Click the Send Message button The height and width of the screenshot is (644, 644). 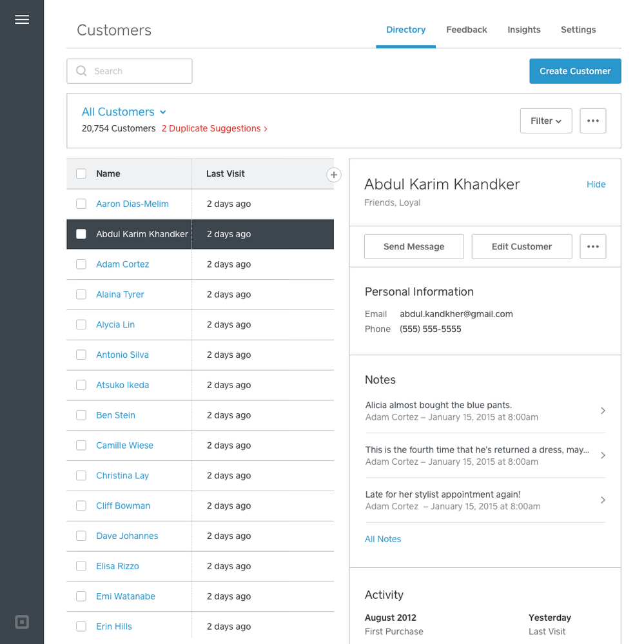click(x=414, y=247)
